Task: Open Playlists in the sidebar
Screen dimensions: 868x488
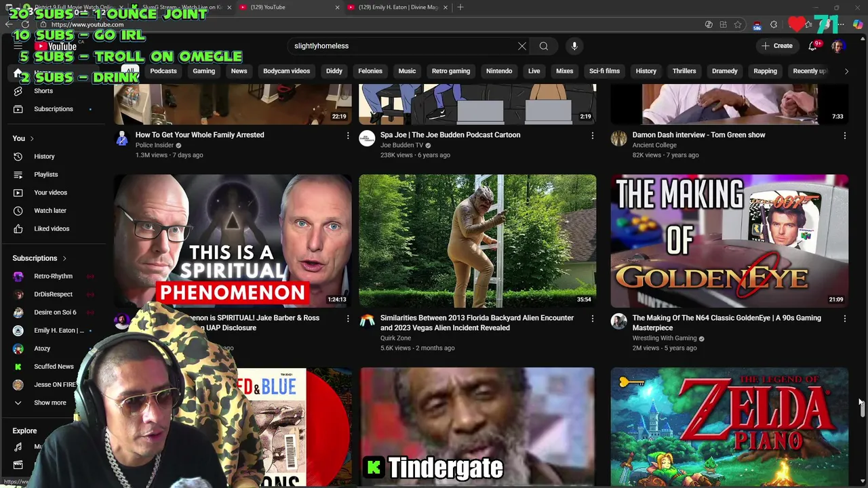Action: (x=46, y=174)
